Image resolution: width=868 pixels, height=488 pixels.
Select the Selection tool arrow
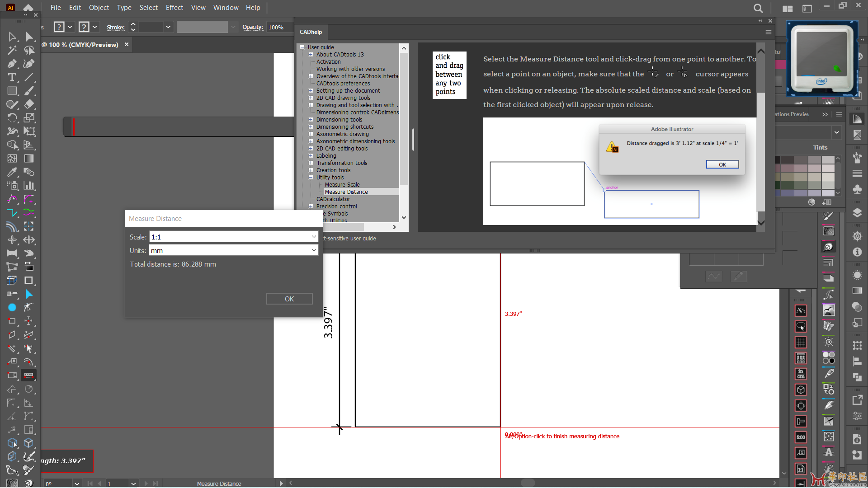tap(12, 37)
